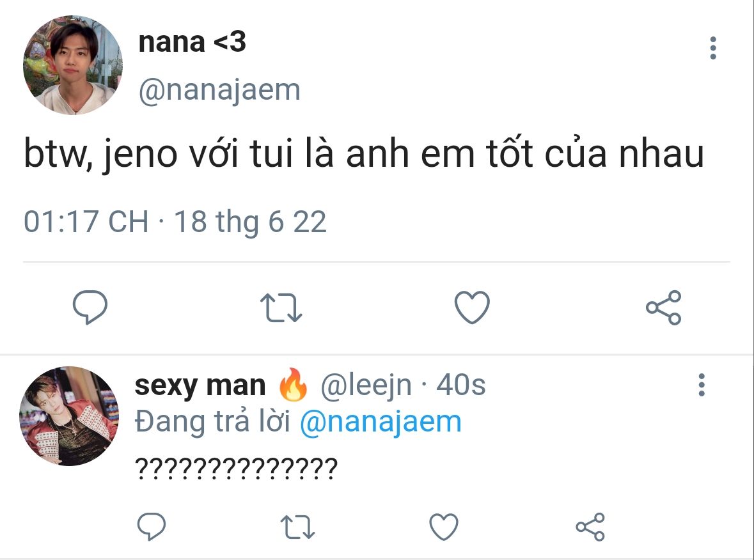Like the reply from sexy man
Image resolution: width=754 pixels, height=560 pixels.
pyautogui.click(x=443, y=527)
